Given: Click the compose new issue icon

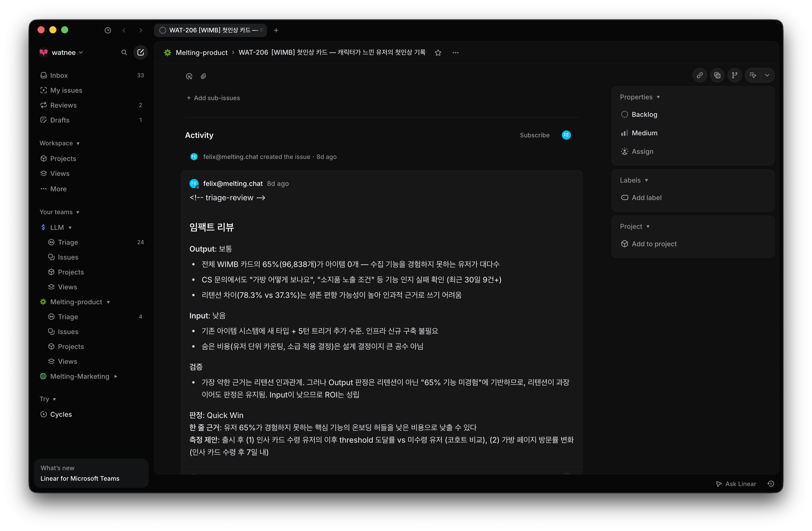Looking at the screenshot, I should pyautogui.click(x=140, y=52).
